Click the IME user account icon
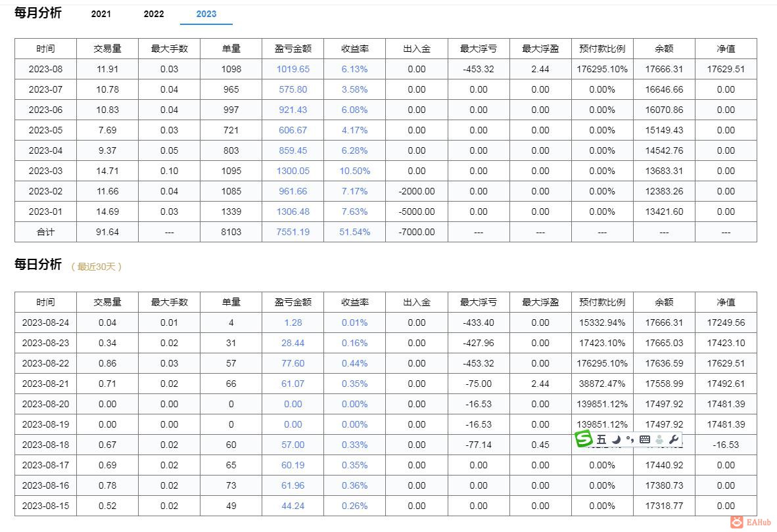 [659, 440]
